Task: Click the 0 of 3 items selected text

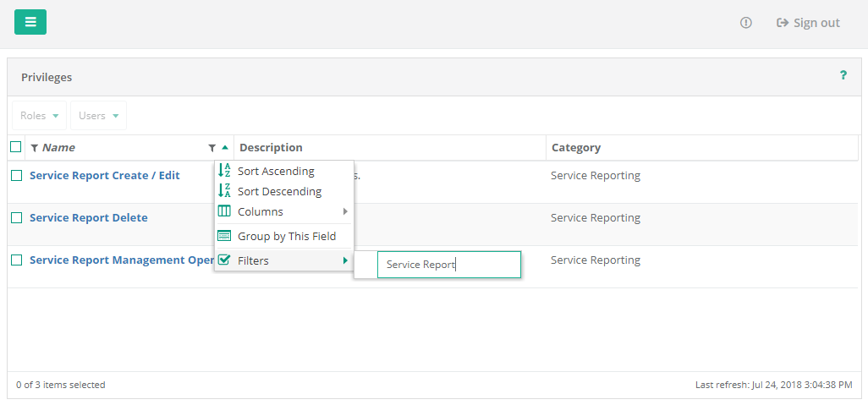Action: (x=61, y=385)
